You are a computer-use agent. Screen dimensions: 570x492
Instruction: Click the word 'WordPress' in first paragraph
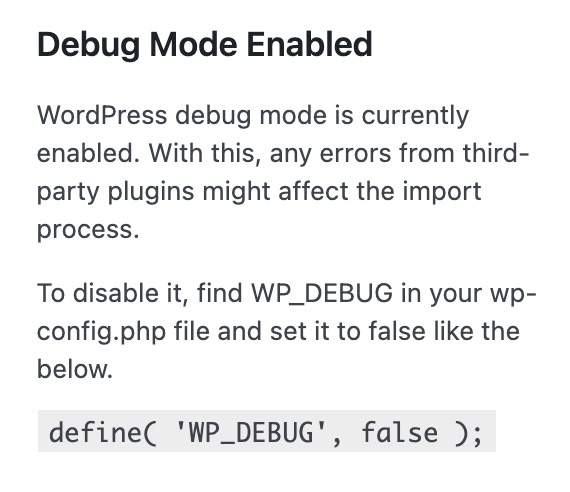(x=102, y=115)
